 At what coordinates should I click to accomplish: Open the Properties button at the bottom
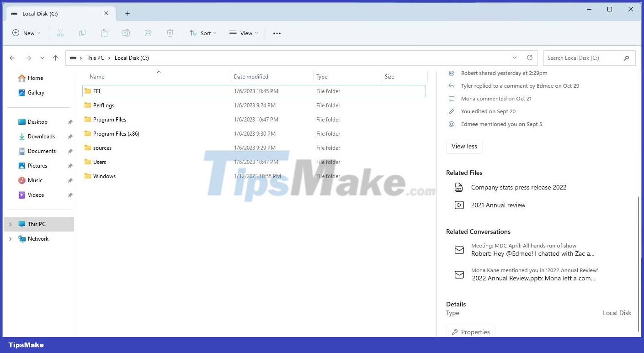pos(471,332)
